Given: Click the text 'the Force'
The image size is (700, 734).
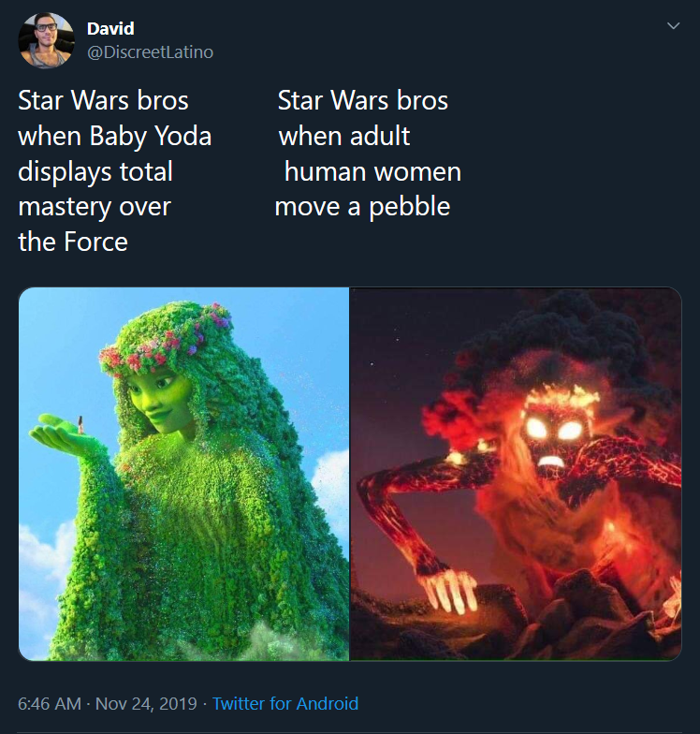Looking at the screenshot, I should click(x=73, y=242).
